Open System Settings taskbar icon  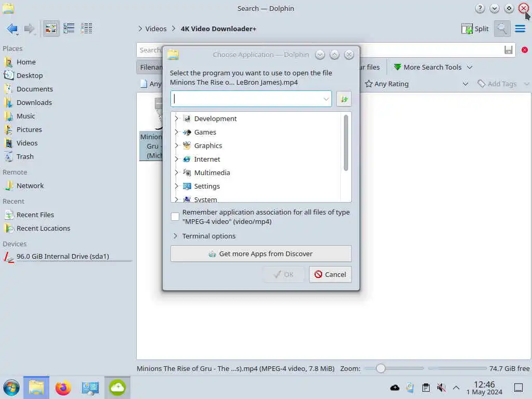90,388
